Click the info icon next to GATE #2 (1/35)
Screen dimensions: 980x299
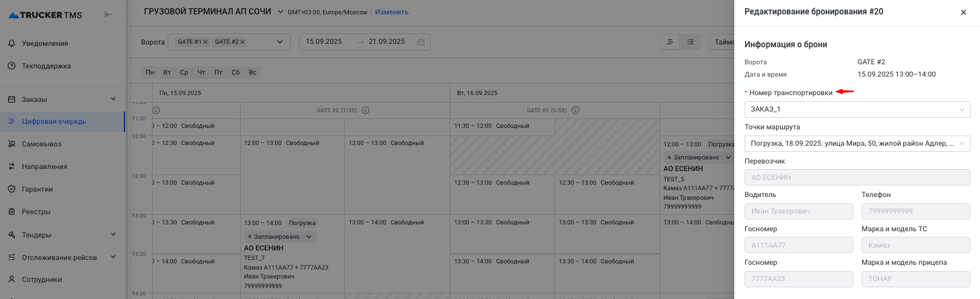[x=365, y=110]
